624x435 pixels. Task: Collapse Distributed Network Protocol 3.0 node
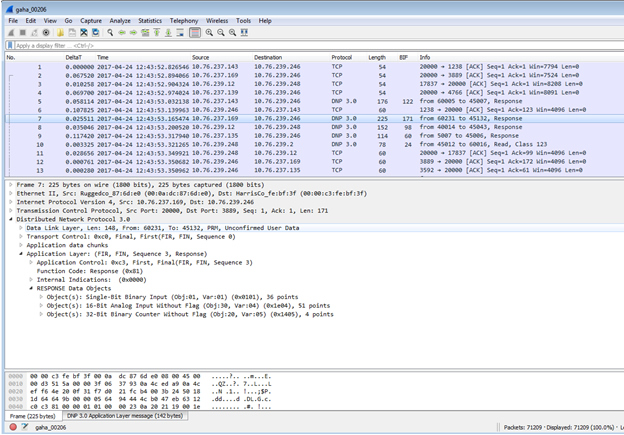coord(11,219)
